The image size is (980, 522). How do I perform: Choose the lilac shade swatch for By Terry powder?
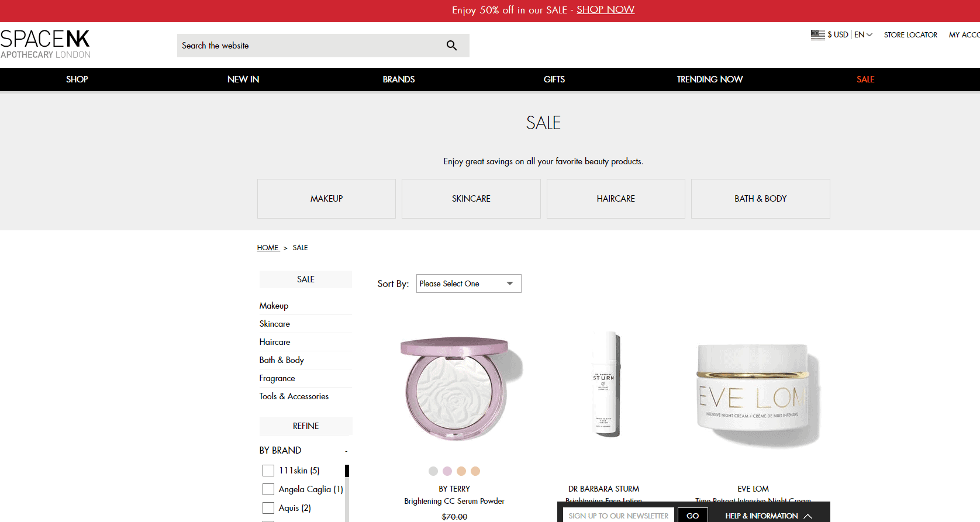(x=447, y=471)
